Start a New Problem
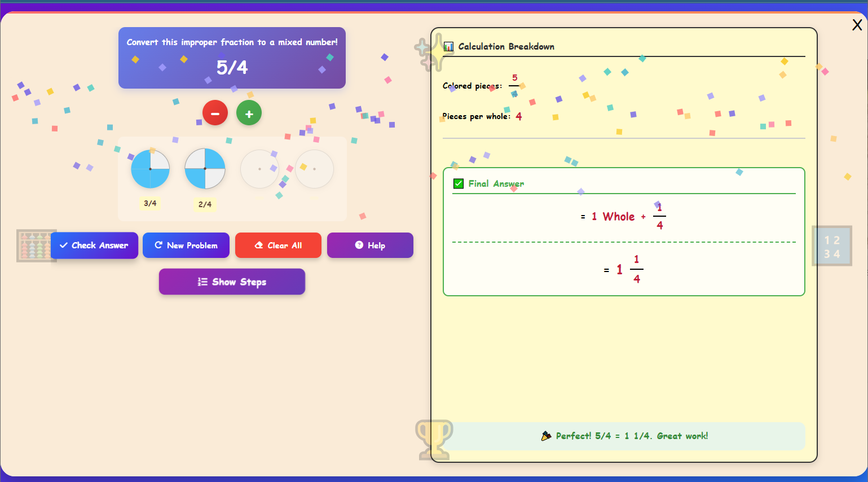Image resolution: width=868 pixels, height=482 pixels. coord(186,246)
